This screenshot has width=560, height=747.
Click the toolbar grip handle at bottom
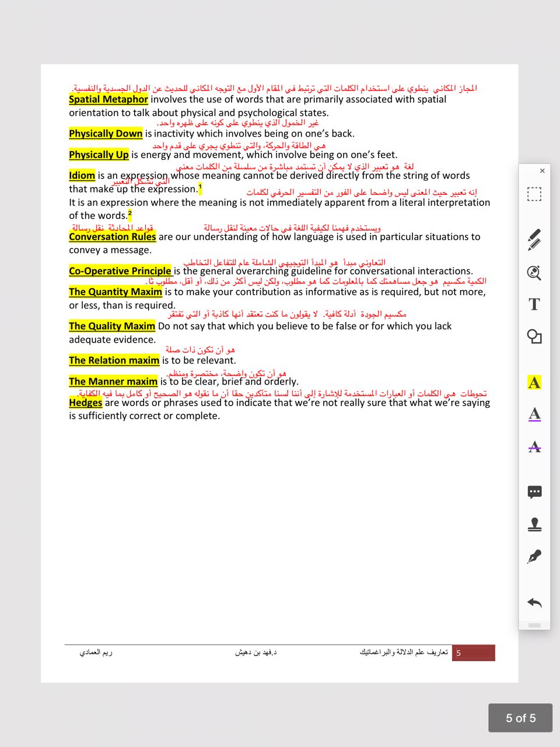[x=534, y=625]
